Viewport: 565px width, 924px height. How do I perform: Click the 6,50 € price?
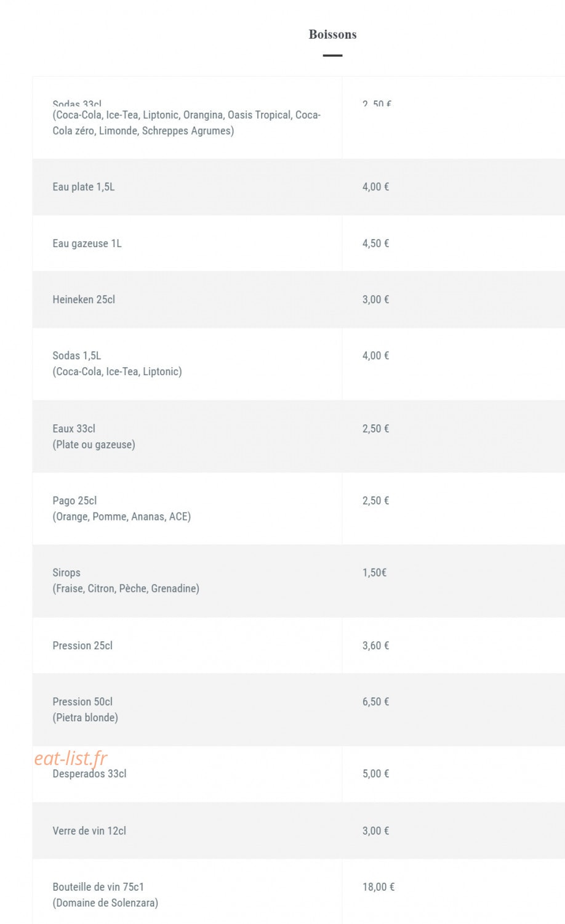375,702
